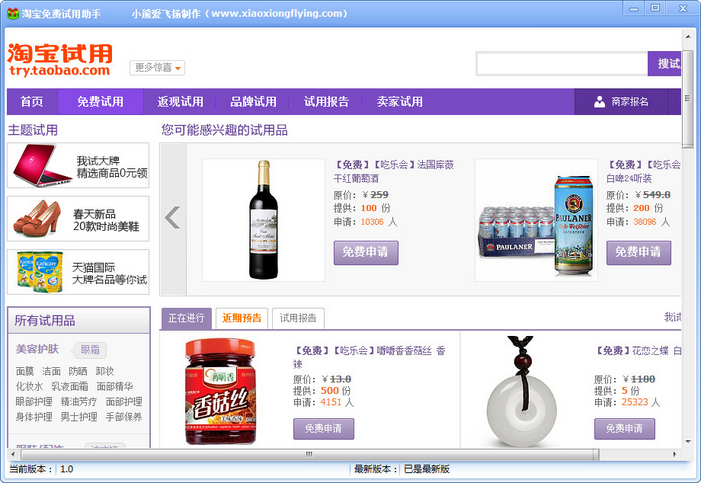Open 卸妆 subcategory
This screenshot has width=701, height=483.
[105, 371]
